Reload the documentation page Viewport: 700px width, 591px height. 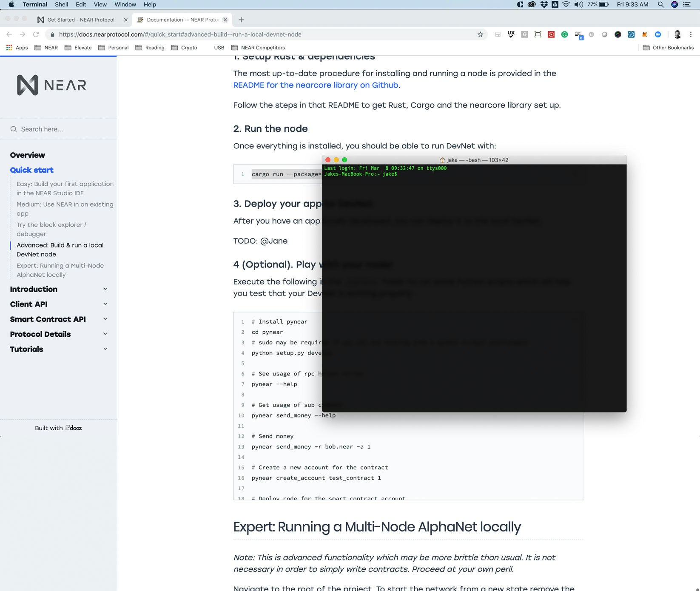(36, 34)
